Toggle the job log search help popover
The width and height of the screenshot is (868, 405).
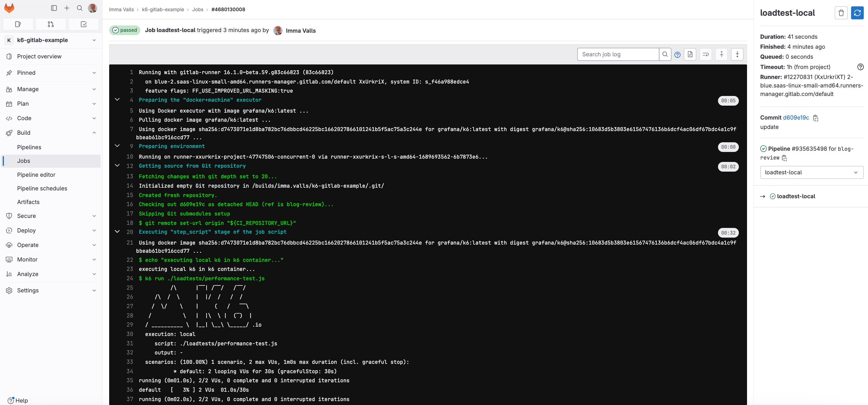click(x=678, y=54)
